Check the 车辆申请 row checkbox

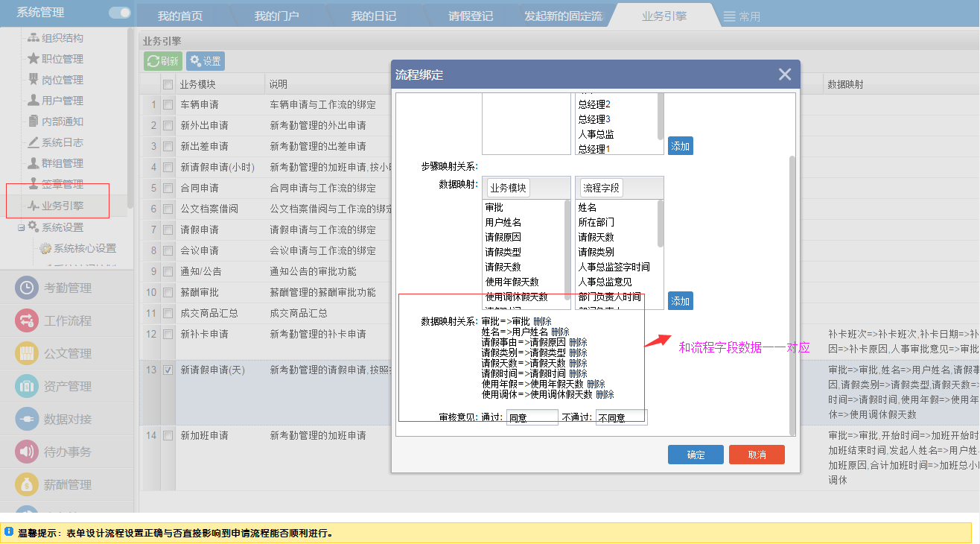(168, 105)
